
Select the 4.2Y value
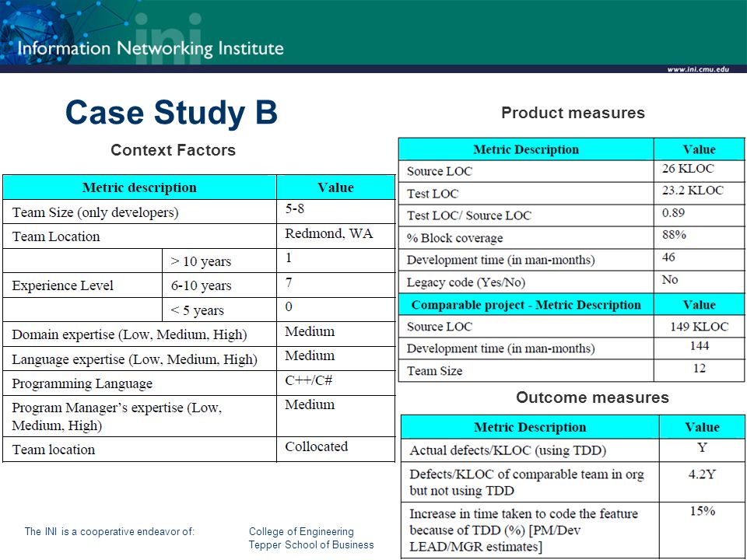[x=702, y=474]
